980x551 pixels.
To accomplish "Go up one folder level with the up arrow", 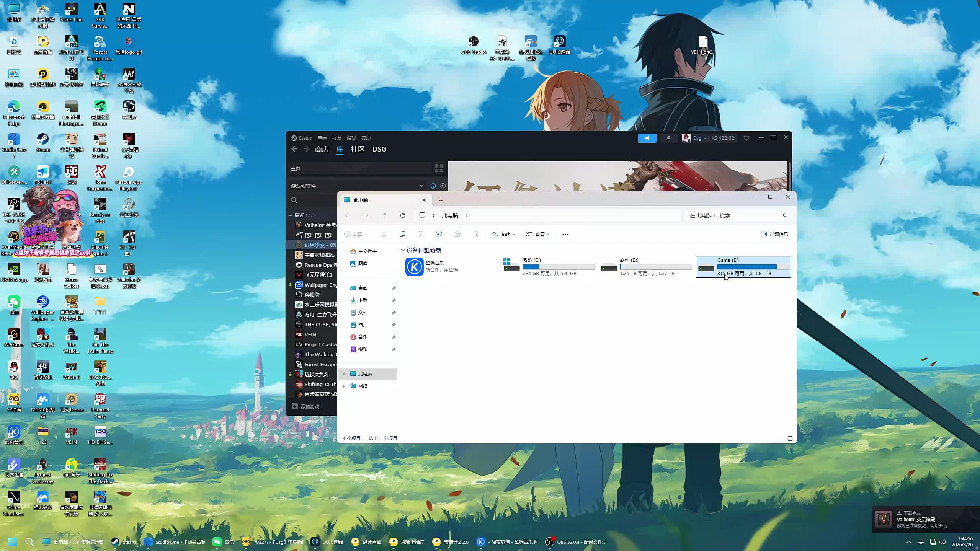I will pos(384,215).
